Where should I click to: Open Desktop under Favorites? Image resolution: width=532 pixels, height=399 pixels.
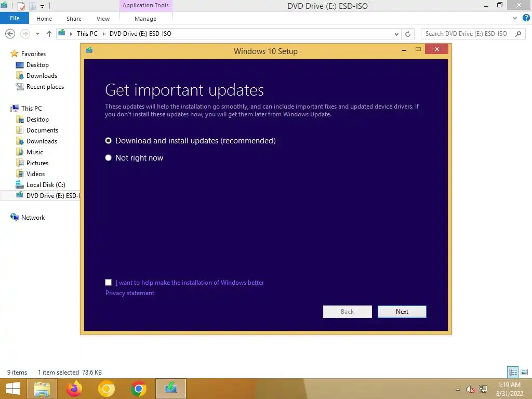pyautogui.click(x=37, y=65)
